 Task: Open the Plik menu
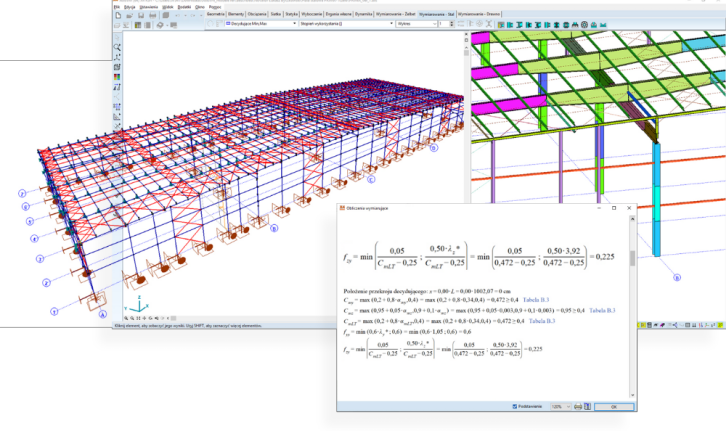118,5
